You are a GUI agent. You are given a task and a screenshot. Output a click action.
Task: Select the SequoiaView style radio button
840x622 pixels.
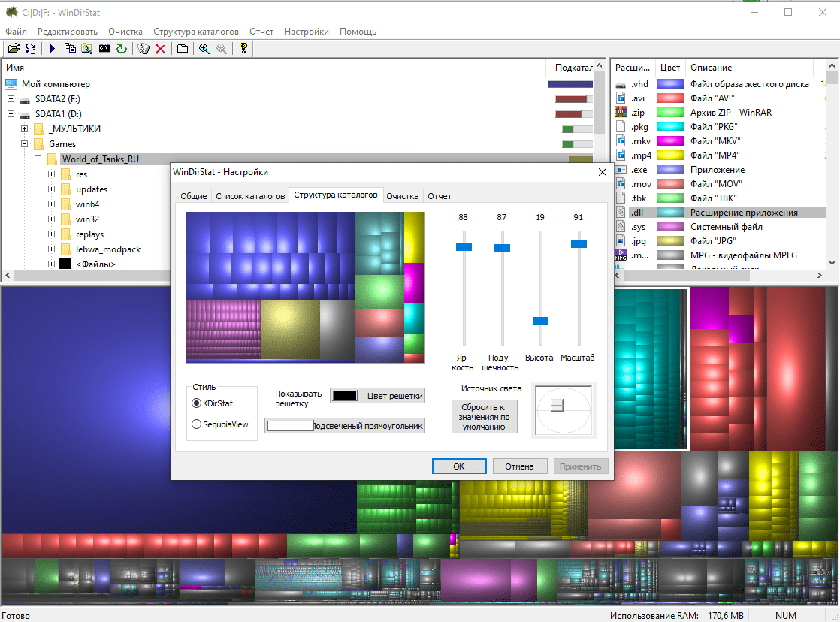pos(197,424)
